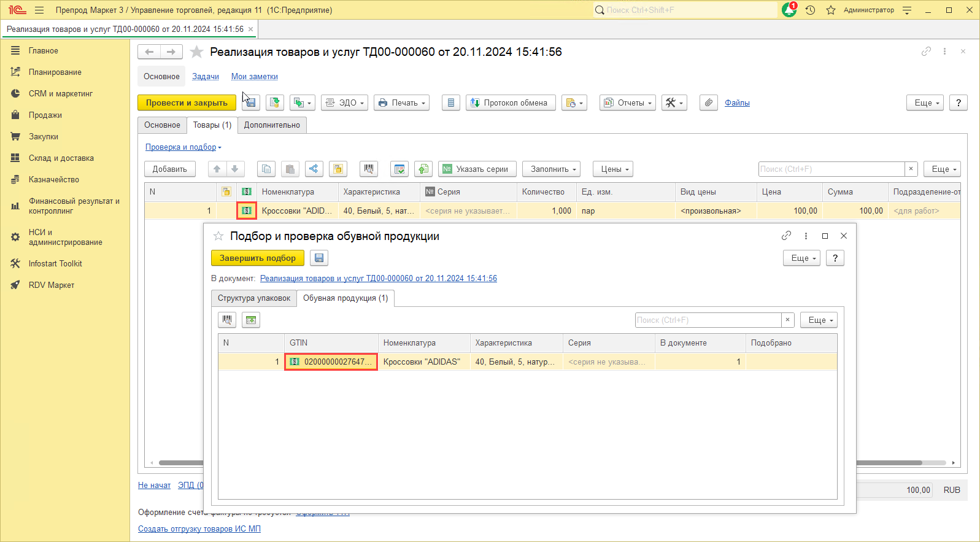Viewport: 980px width, 542px height.
Task: Open the Склад и доставка section in the sidebar
Action: coord(61,158)
